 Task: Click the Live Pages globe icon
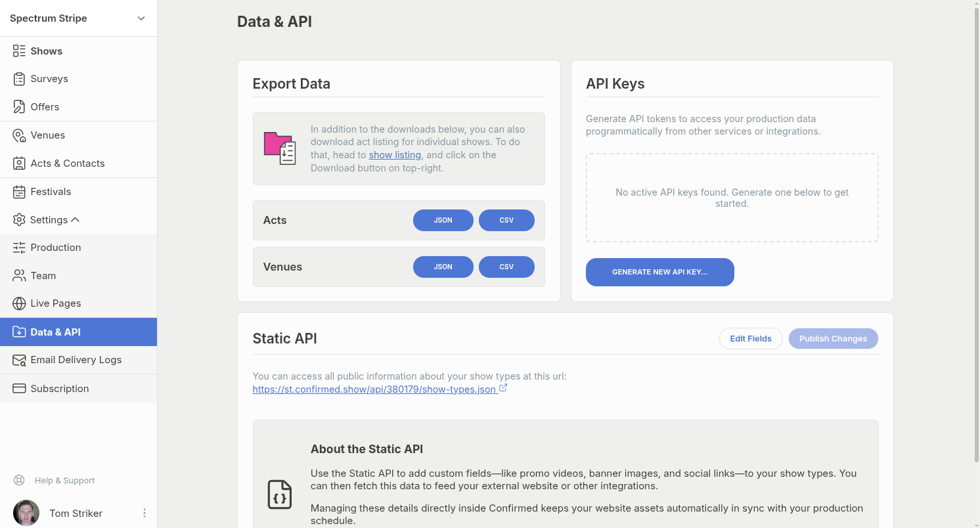pos(19,303)
